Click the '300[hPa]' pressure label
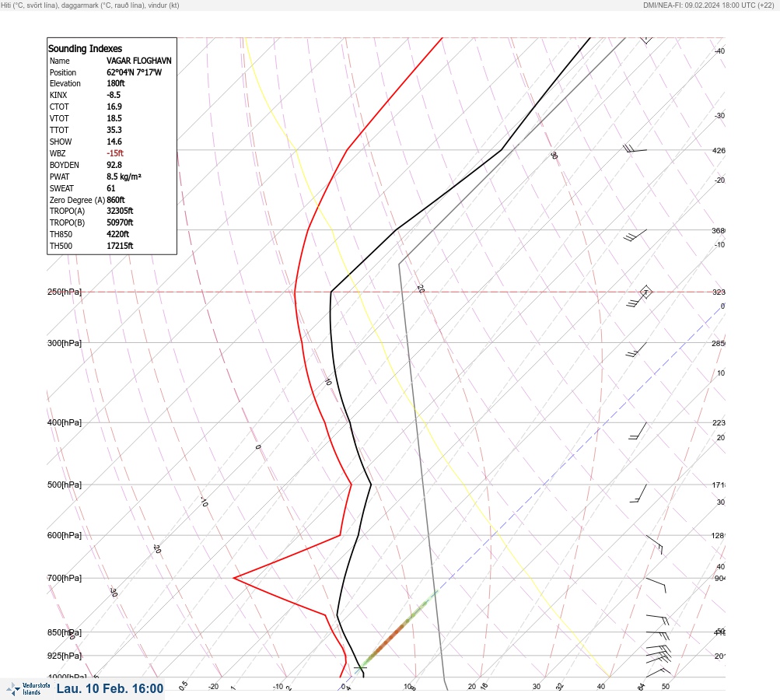Image resolution: width=780 pixels, height=700 pixels. pyautogui.click(x=65, y=343)
